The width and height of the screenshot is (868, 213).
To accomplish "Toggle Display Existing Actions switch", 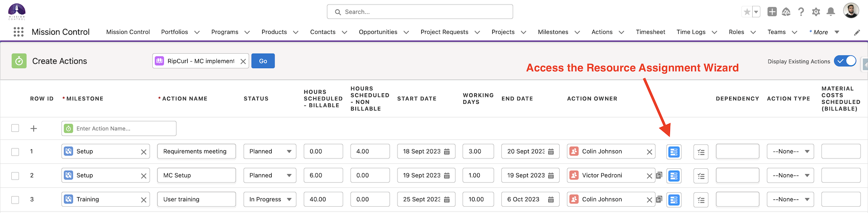I will point(845,61).
